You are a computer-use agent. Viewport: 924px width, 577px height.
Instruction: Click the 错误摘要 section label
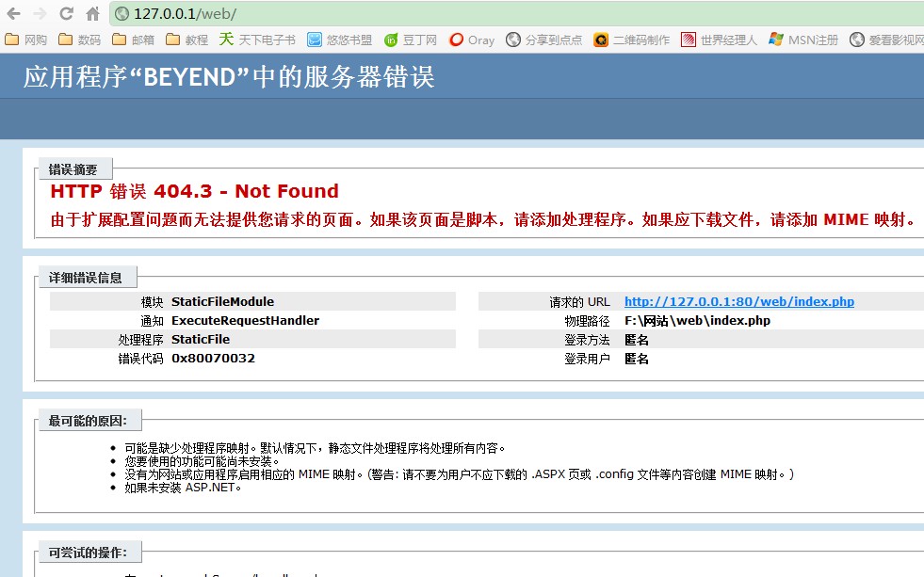[x=73, y=169]
